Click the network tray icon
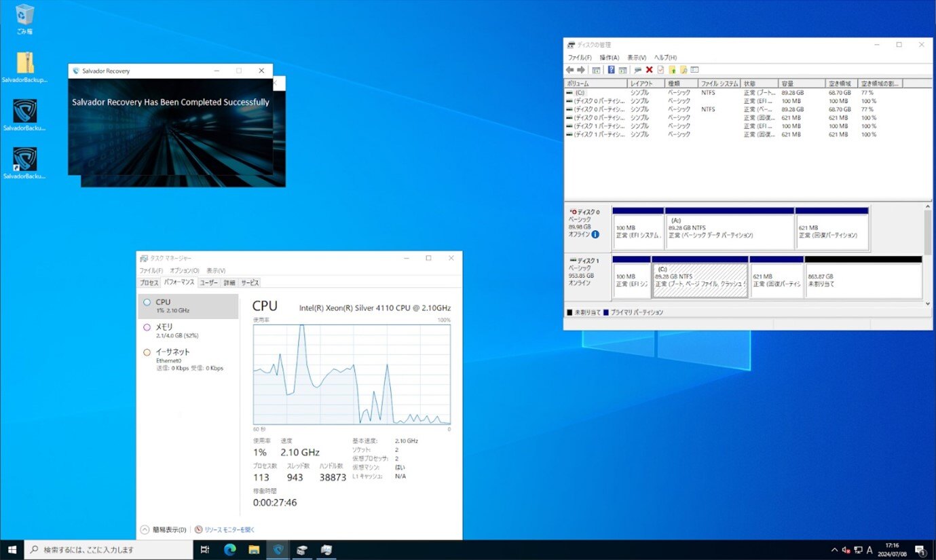Image resolution: width=936 pixels, height=560 pixels. 858,550
